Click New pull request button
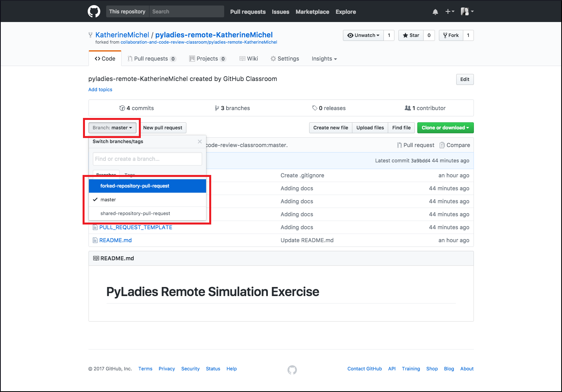The image size is (562, 392). [x=162, y=128]
